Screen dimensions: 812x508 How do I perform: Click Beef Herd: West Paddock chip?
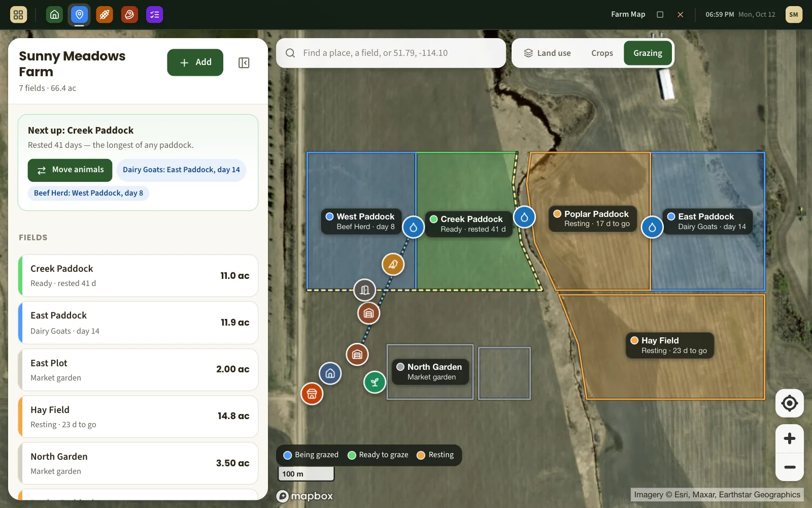(88, 193)
